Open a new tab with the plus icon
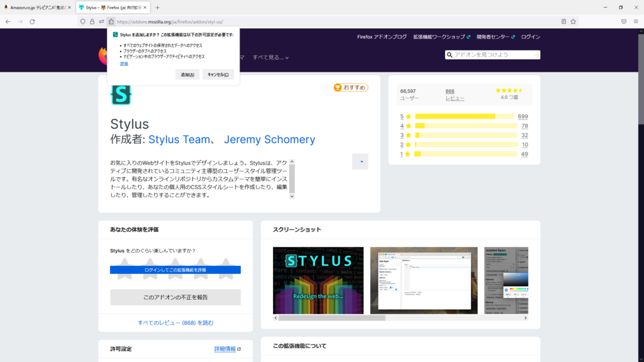This screenshot has width=644, height=362. (157, 8)
